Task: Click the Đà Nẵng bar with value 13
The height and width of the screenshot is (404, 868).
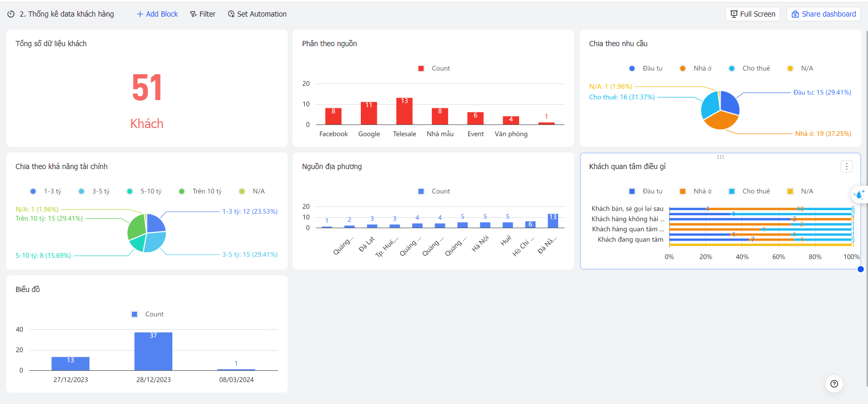Action: point(553,220)
